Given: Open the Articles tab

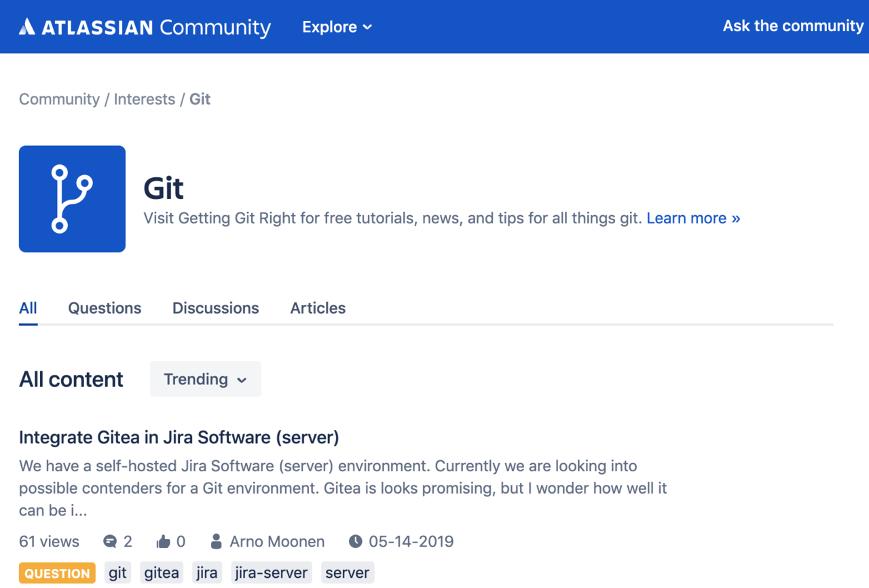Looking at the screenshot, I should (x=318, y=308).
